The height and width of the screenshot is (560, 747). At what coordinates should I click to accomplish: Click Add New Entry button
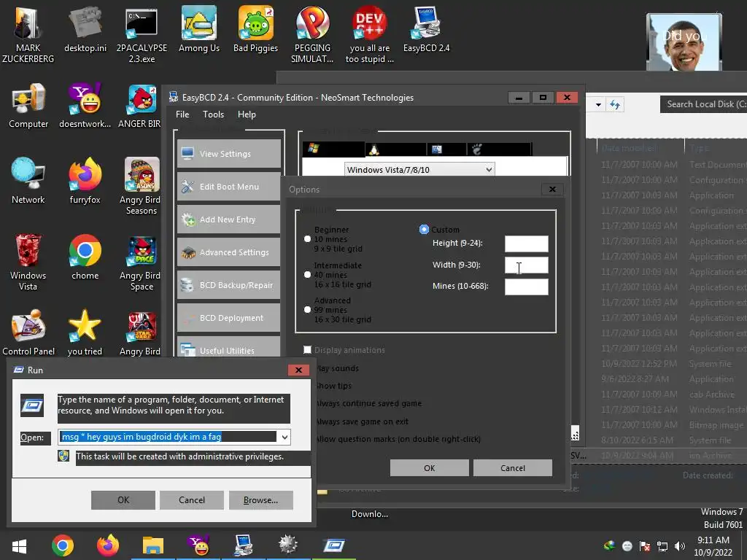tap(228, 219)
